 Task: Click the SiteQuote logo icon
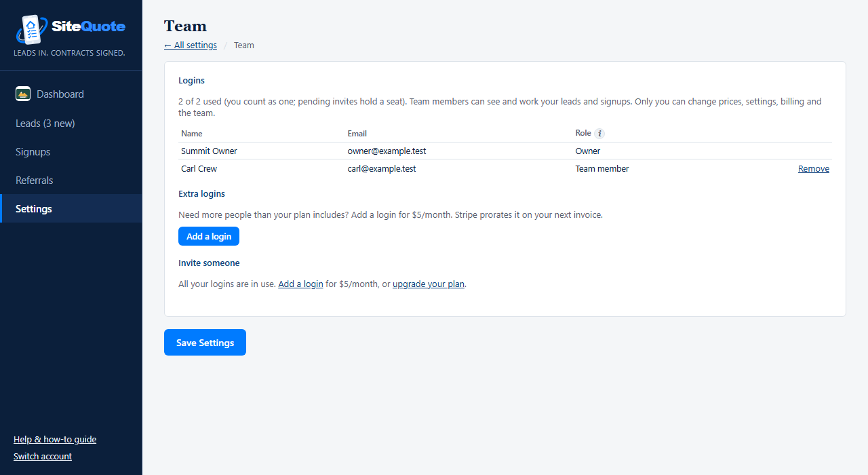click(x=31, y=29)
